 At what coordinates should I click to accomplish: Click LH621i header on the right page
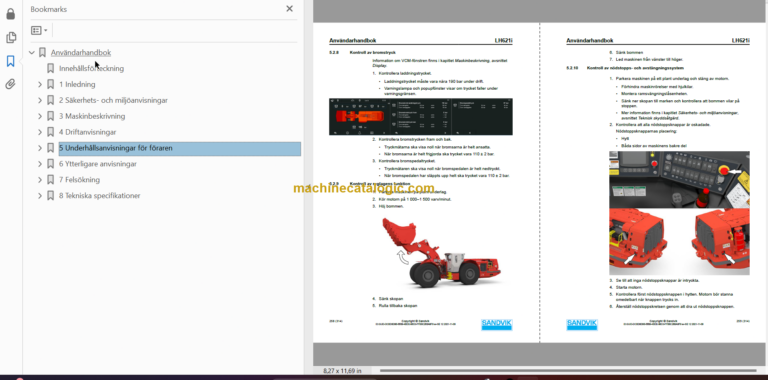741,41
